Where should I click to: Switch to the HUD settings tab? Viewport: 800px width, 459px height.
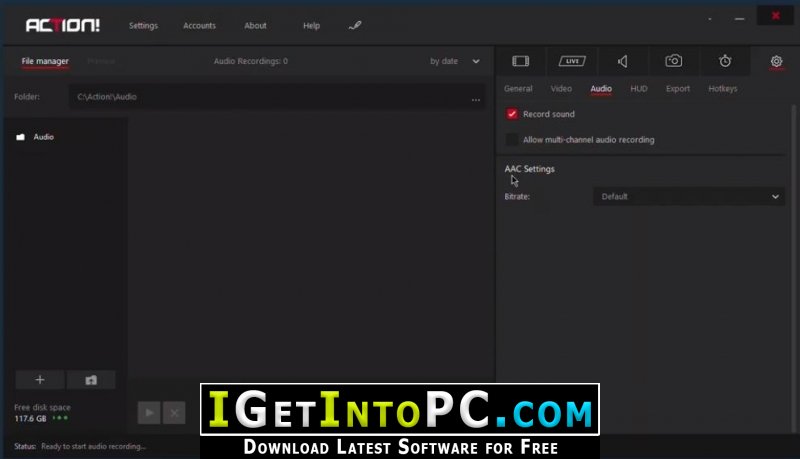point(639,89)
